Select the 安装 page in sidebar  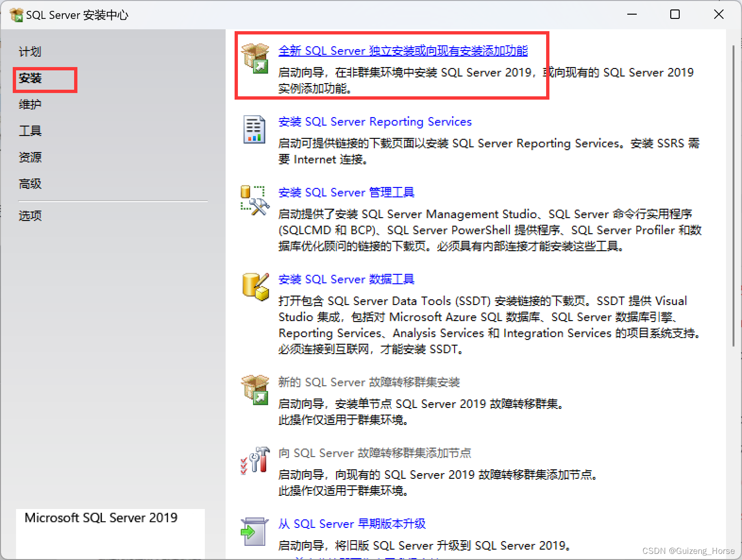[x=30, y=78]
